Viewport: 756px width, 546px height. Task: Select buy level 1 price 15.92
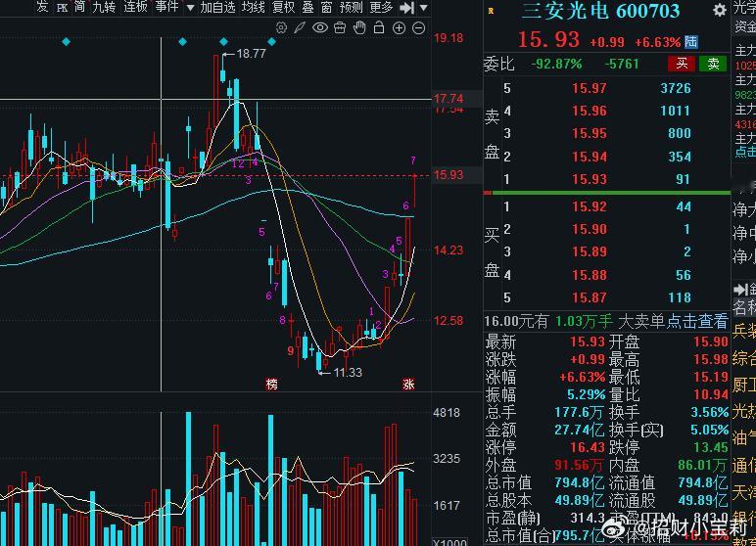[590, 206]
